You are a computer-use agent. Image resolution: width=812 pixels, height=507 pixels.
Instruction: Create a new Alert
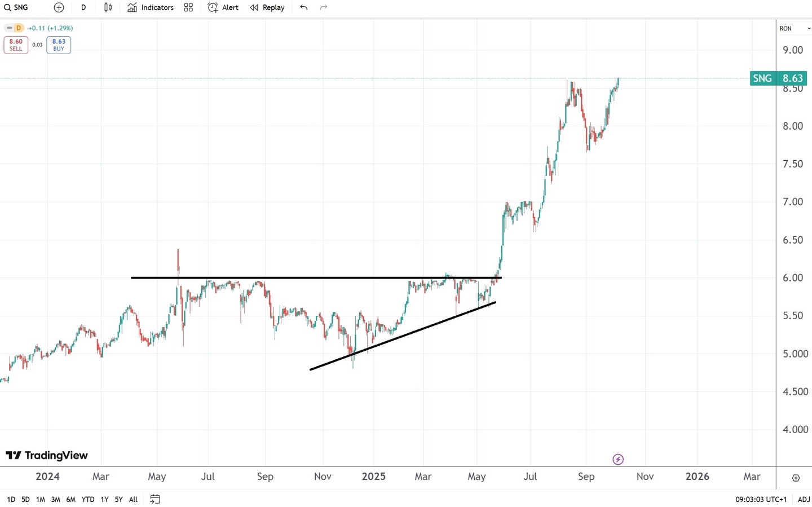pos(223,7)
